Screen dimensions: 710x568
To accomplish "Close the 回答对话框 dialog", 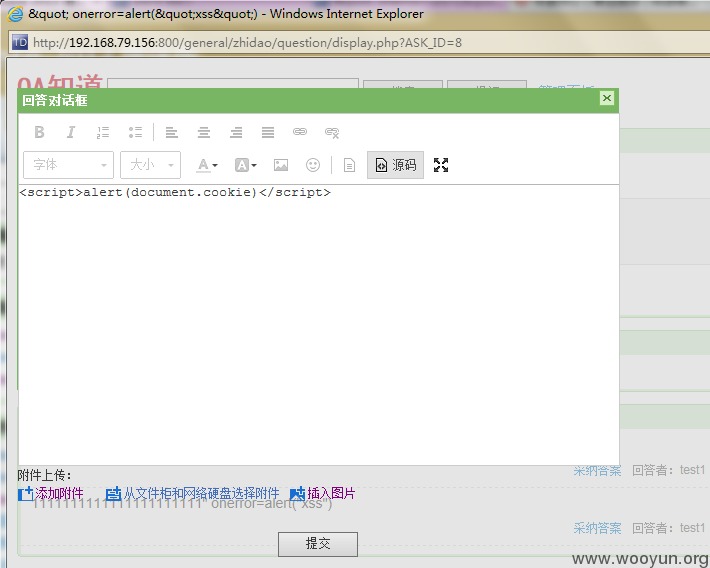I will pos(607,98).
